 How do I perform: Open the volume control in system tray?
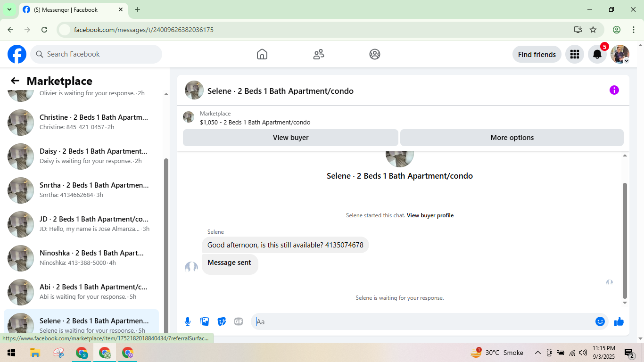coord(583,353)
